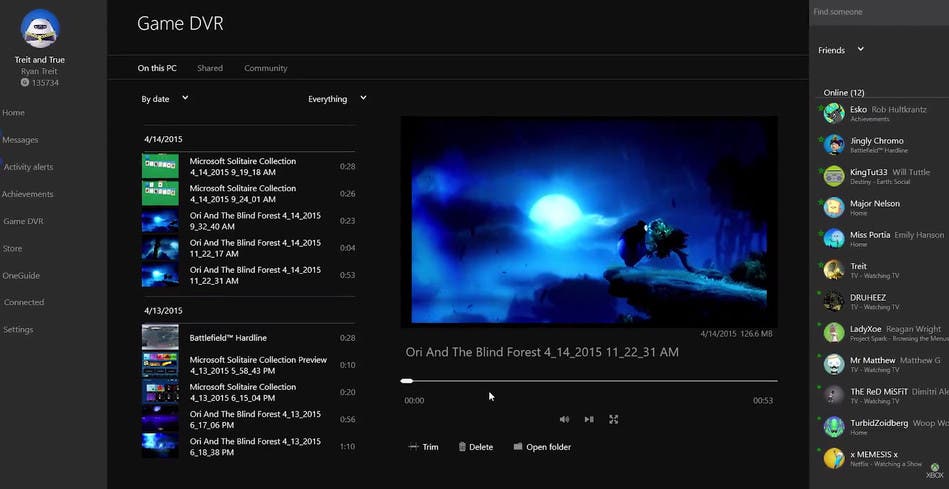Click the Ori video preview player
Screen dimensions: 949x489
589,222
